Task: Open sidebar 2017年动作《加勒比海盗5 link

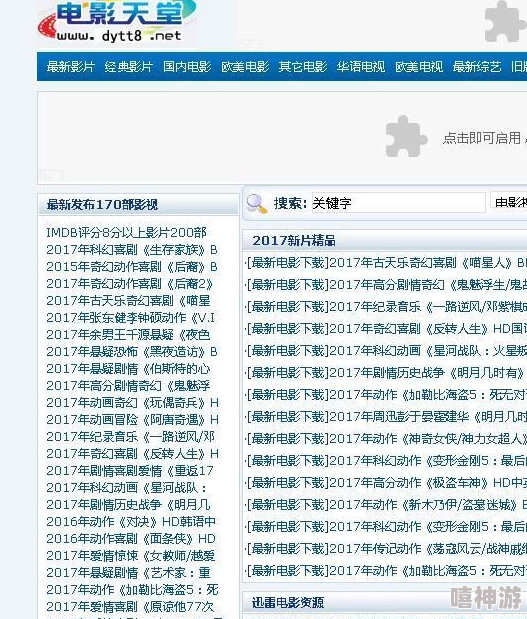Action: 132,589
